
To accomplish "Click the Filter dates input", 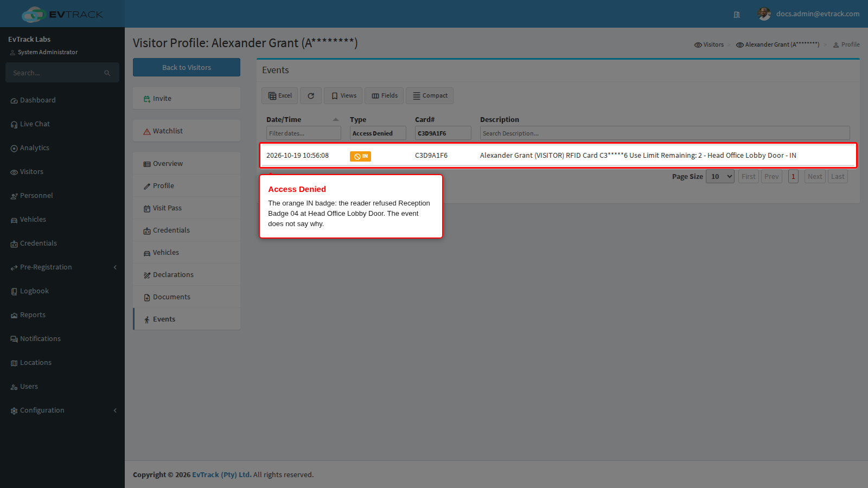I will [304, 133].
